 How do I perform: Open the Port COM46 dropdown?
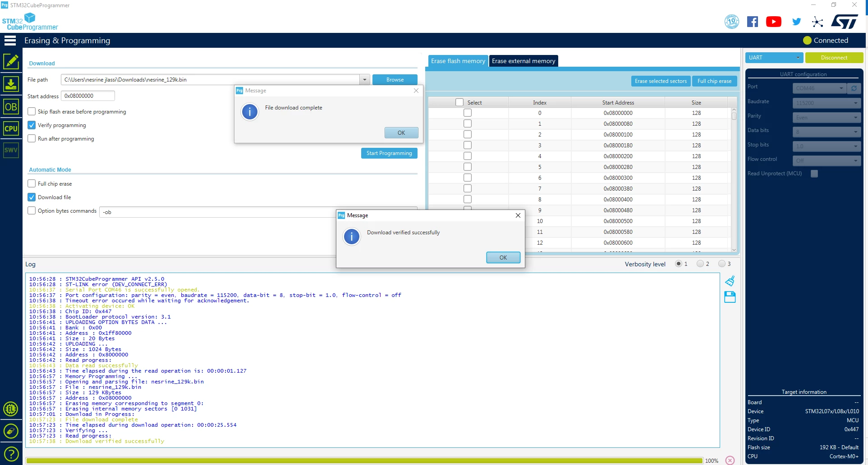coord(819,88)
